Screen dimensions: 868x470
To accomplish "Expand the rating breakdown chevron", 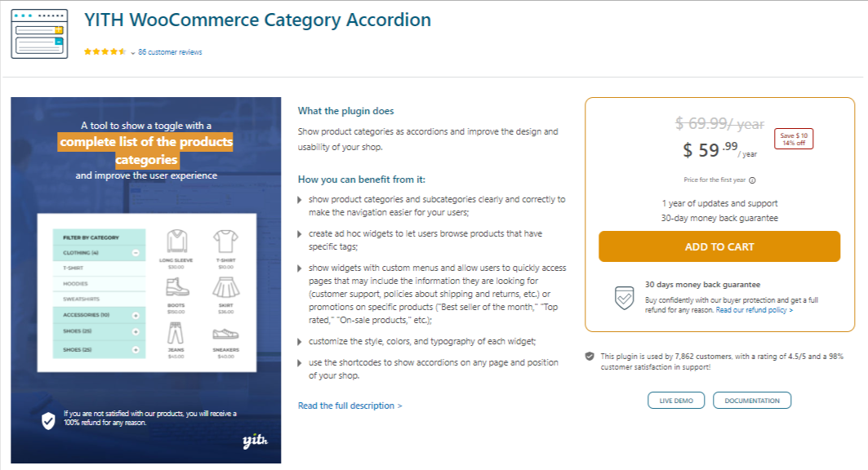I will (134, 51).
